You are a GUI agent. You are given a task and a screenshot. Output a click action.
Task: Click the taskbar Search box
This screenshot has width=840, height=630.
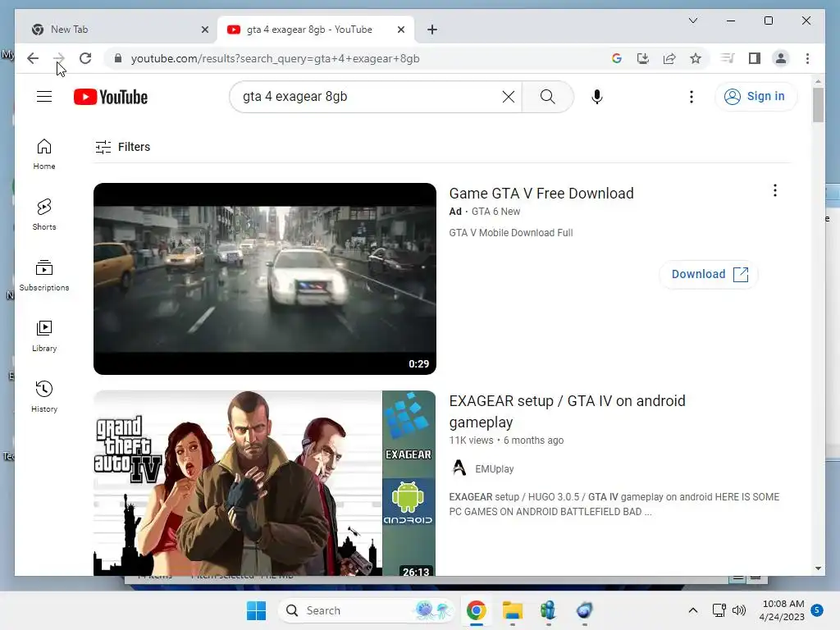[367, 610]
